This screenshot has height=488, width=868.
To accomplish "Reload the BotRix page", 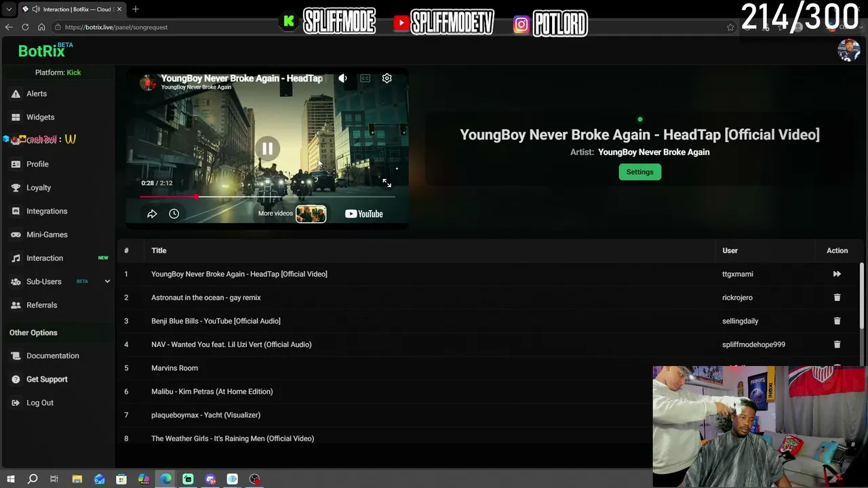I will coord(25,27).
